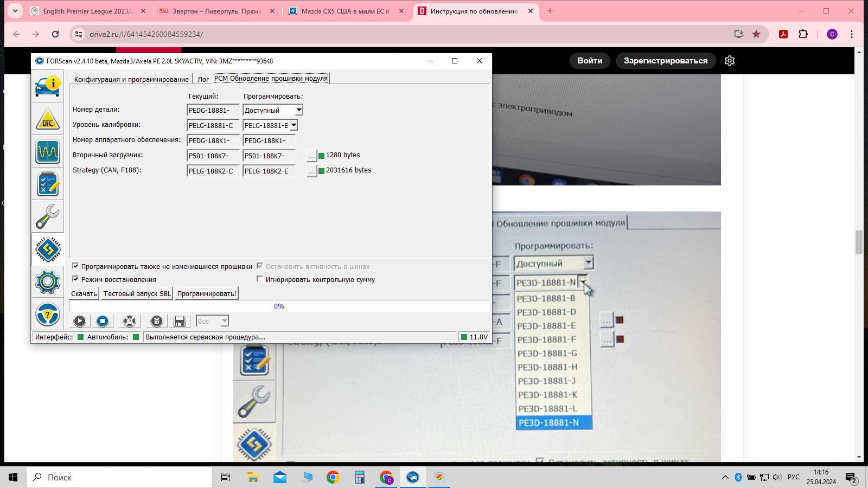Image resolution: width=868 pixels, height=488 pixels.
Task: Switch to 'Конфигурация и программирование' tab
Action: [x=131, y=79]
